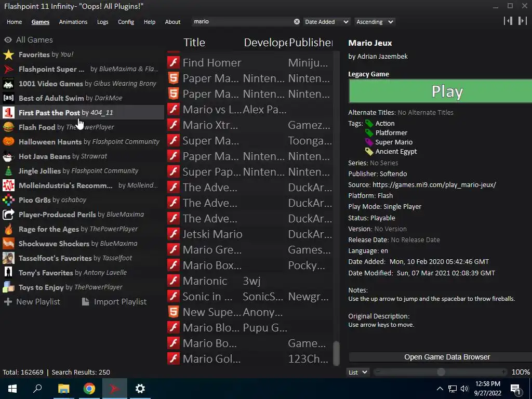This screenshot has height=399, width=532.
Task: Select the Mario Blo... game row
Action: click(x=250, y=327)
